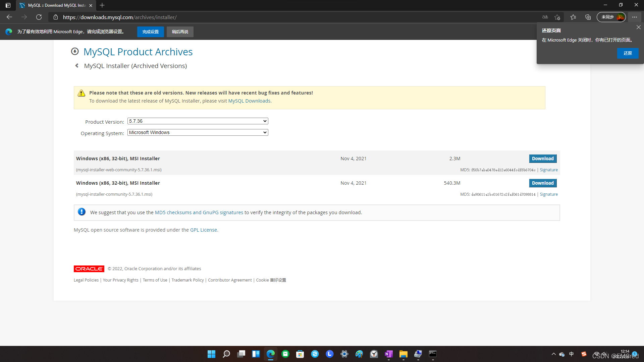Image resolution: width=644 pixels, height=362 pixels.
Task: Open the MySQL Downloads link
Action: [249, 101]
